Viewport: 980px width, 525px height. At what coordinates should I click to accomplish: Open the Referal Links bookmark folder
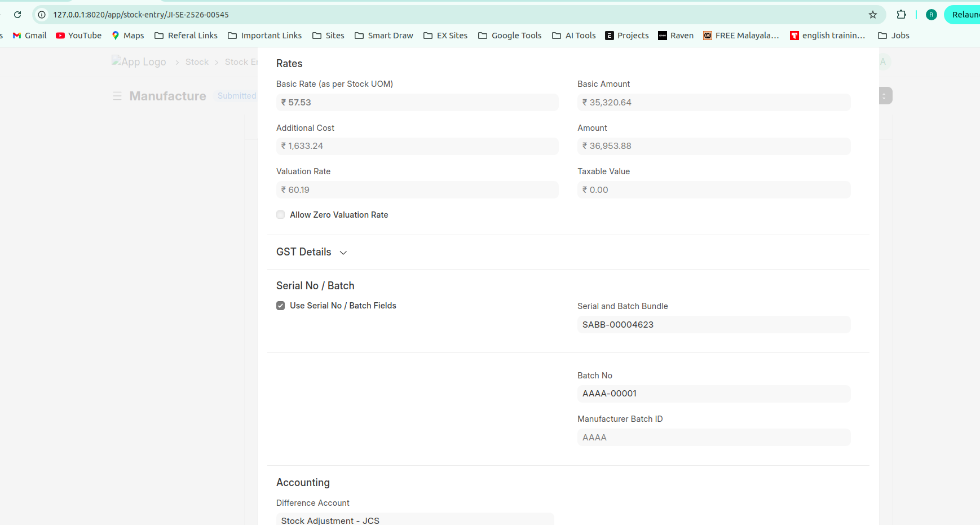pos(186,36)
